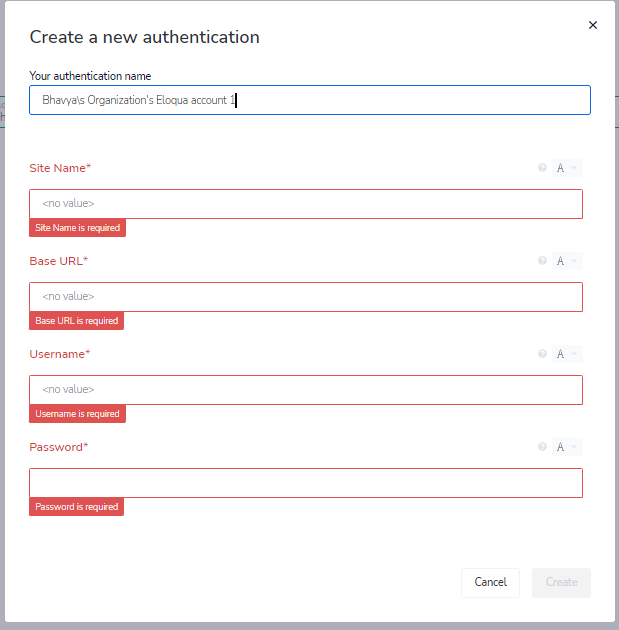This screenshot has height=630, width=619.
Task: Select the empty Password input field
Action: coord(306,483)
